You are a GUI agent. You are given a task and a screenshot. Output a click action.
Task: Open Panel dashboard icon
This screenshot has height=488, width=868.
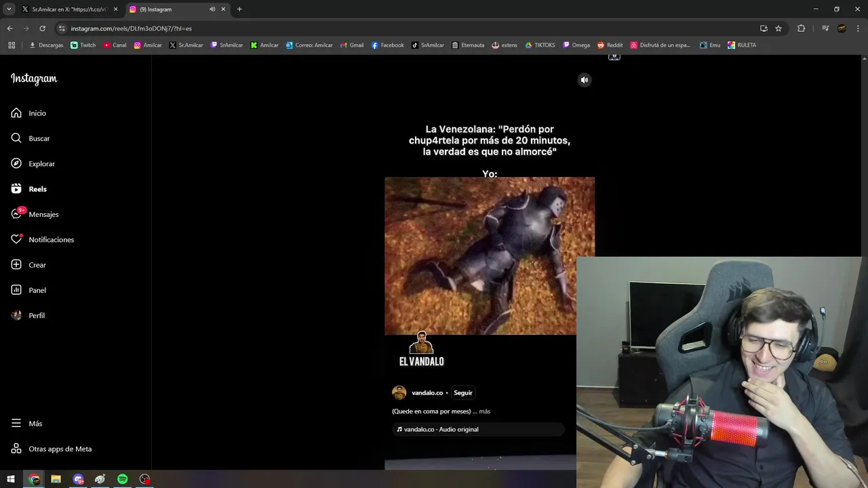(16, 290)
